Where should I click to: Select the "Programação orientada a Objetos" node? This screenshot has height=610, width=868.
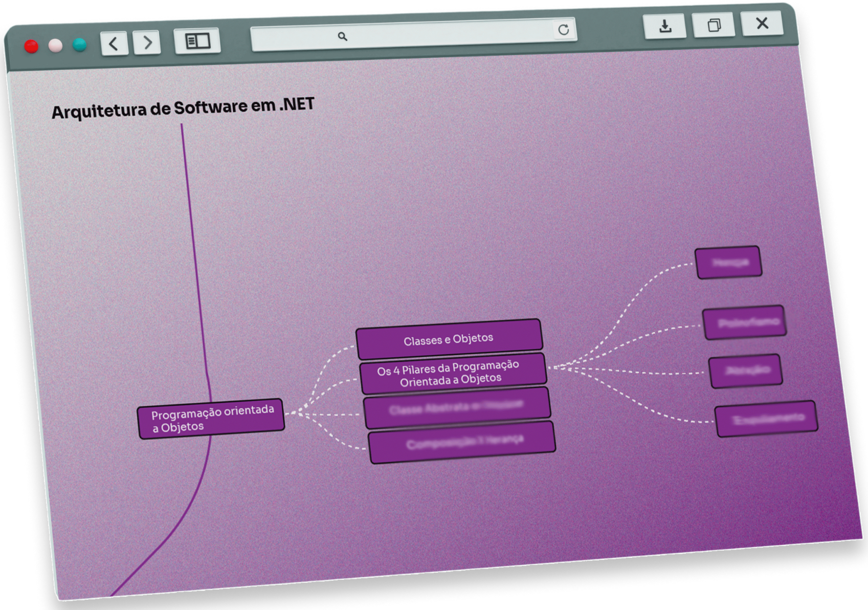(x=211, y=419)
